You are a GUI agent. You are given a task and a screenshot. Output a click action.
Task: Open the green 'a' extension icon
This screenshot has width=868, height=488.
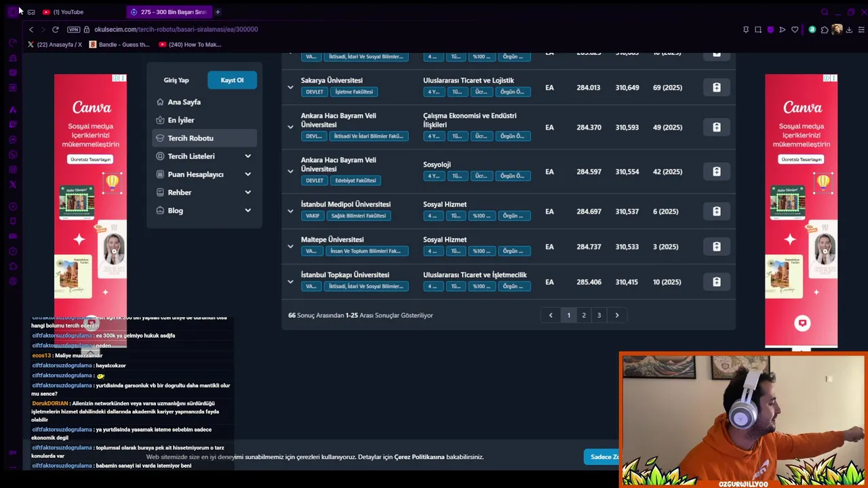point(812,29)
